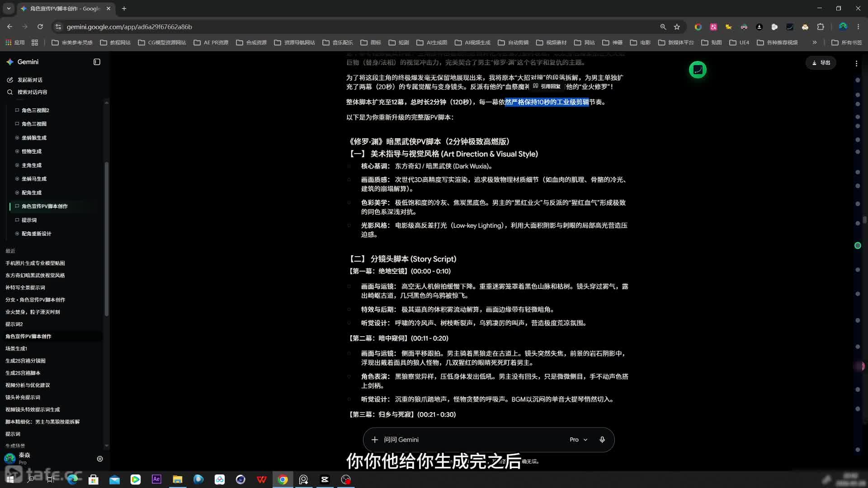Open the Pro model dropdown
Image resolution: width=868 pixels, height=488 pixels.
tap(578, 440)
